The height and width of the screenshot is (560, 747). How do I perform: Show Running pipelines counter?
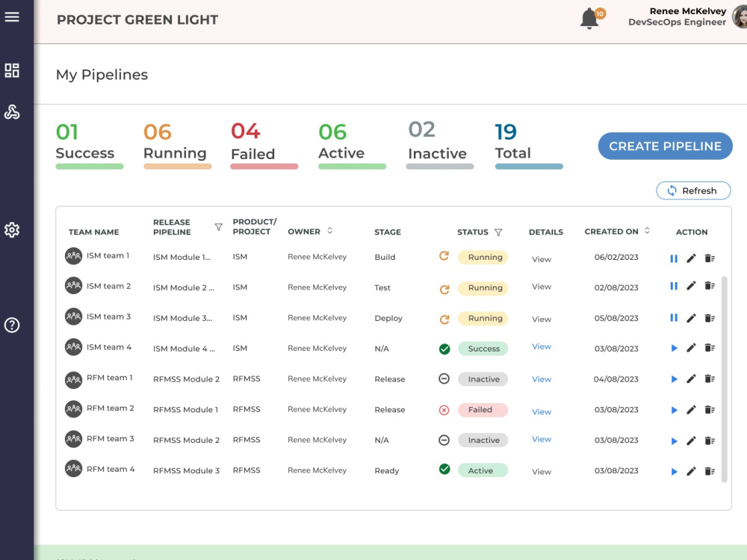click(x=177, y=146)
